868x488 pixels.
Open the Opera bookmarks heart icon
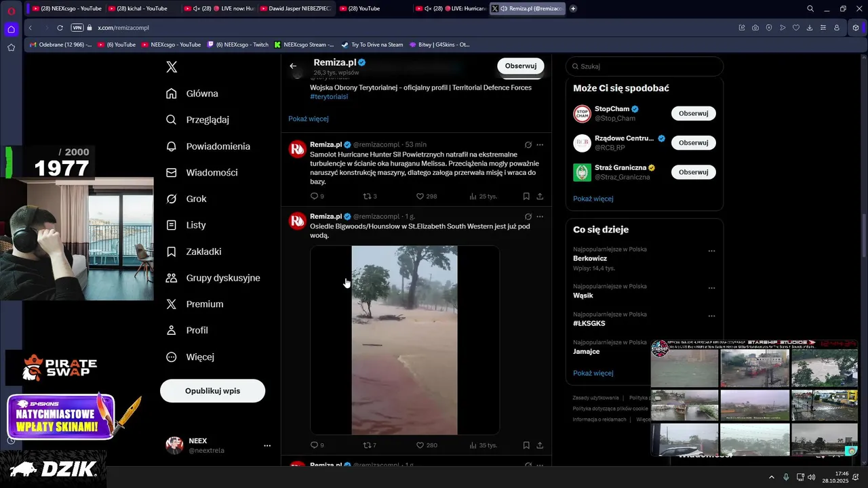click(796, 28)
